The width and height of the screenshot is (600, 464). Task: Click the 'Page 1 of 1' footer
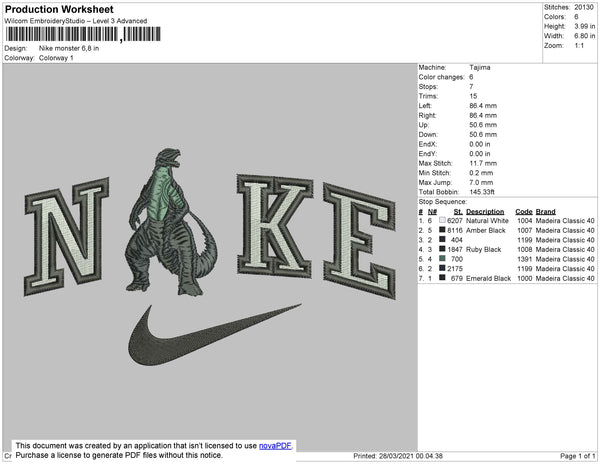pyautogui.click(x=577, y=456)
